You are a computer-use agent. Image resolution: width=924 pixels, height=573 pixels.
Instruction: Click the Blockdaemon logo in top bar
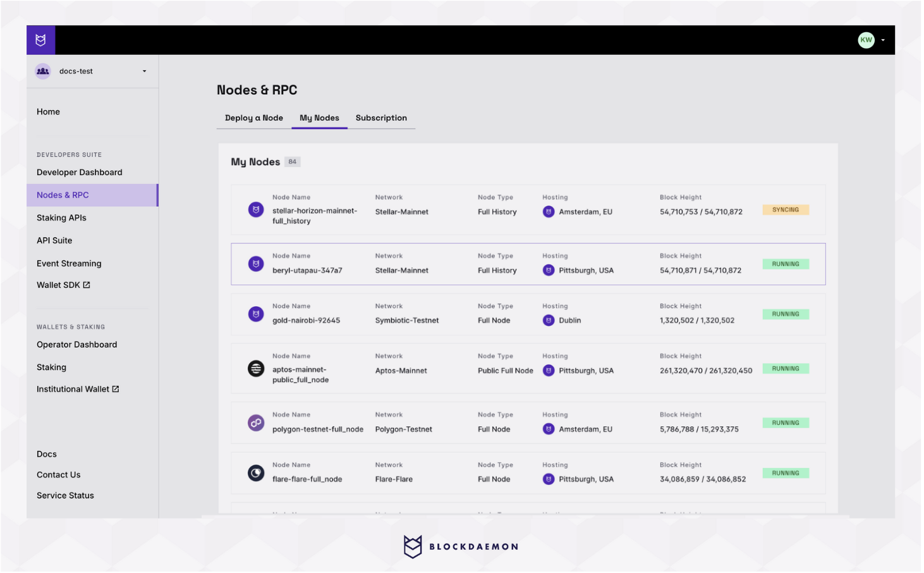(40, 40)
